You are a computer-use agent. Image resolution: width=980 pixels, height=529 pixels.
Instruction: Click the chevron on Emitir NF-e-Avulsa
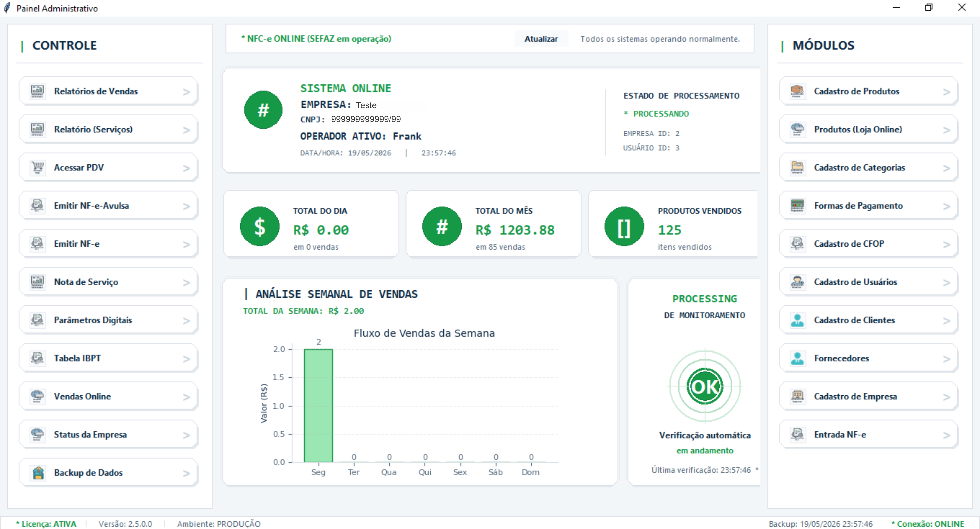[x=186, y=206]
